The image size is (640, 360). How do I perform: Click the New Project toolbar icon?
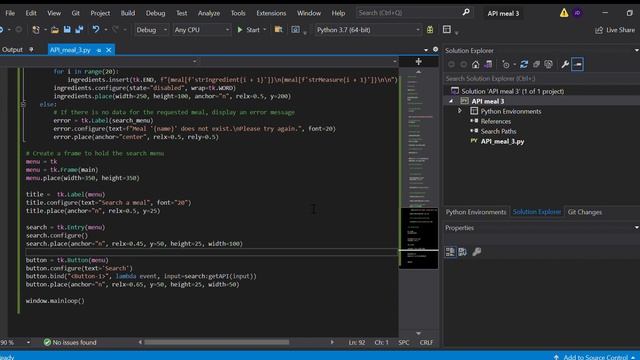coord(36,30)
